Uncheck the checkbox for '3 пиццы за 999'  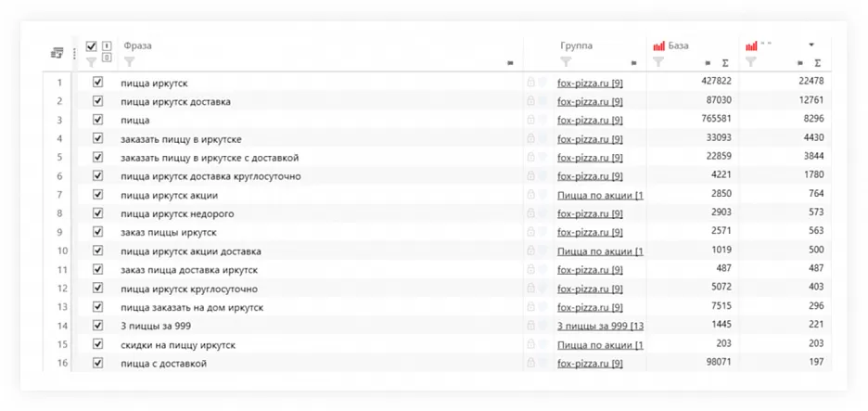97,326
